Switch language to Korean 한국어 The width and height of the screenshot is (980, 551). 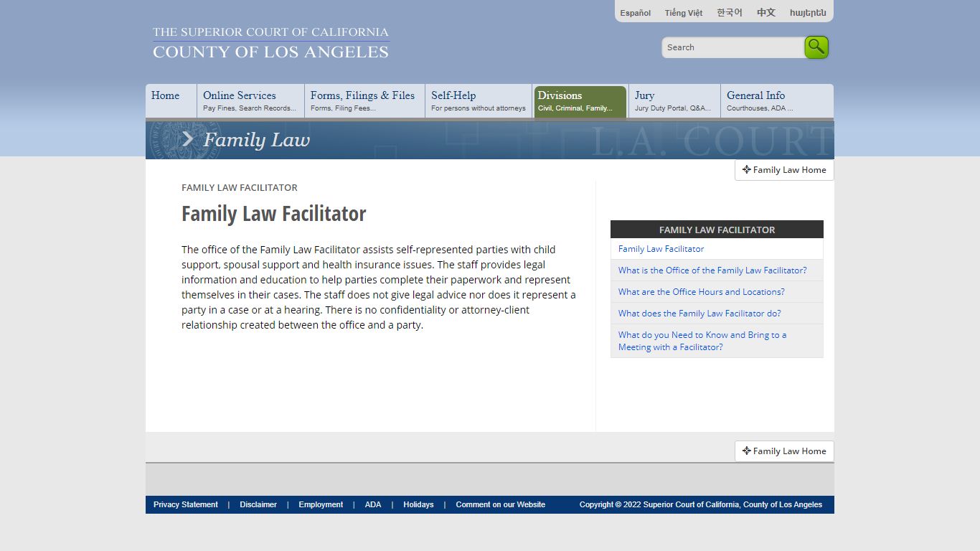[729, 13]
